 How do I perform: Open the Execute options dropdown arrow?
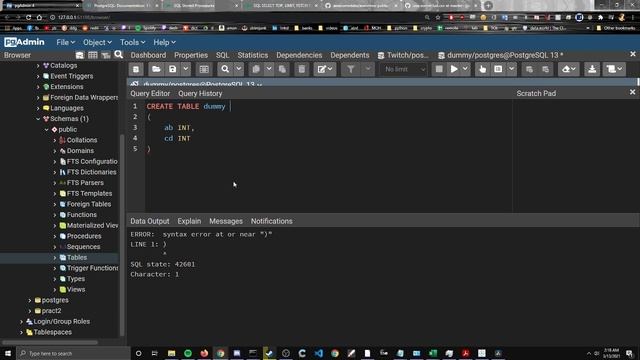tap(465, 69)
